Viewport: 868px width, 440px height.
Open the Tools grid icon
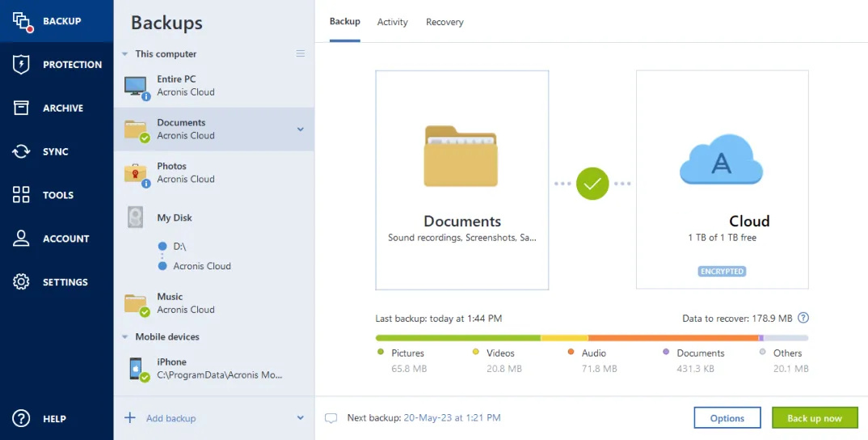click(x=21, y=195)
